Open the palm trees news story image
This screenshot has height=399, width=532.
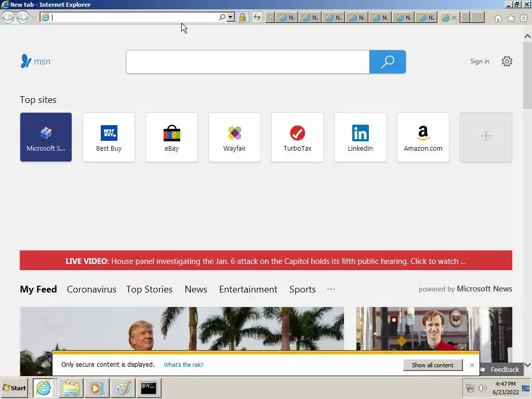[x=182, y=328]
